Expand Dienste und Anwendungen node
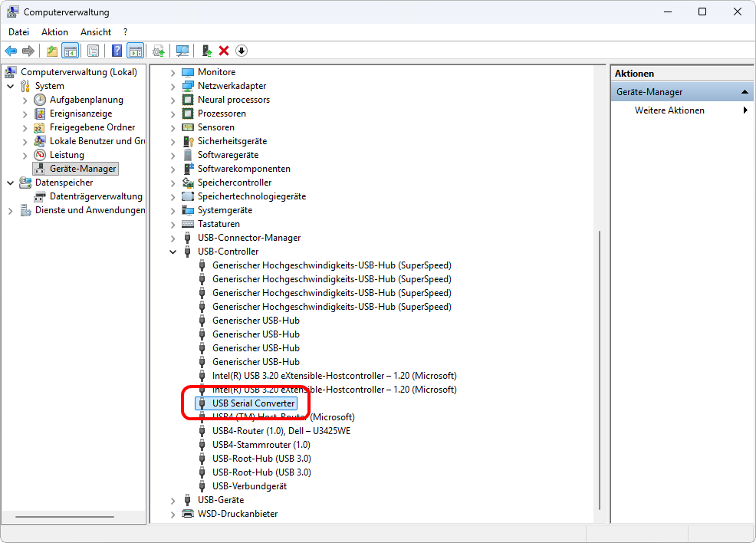This screenshot has height=543, width=756. coord(11,211)
